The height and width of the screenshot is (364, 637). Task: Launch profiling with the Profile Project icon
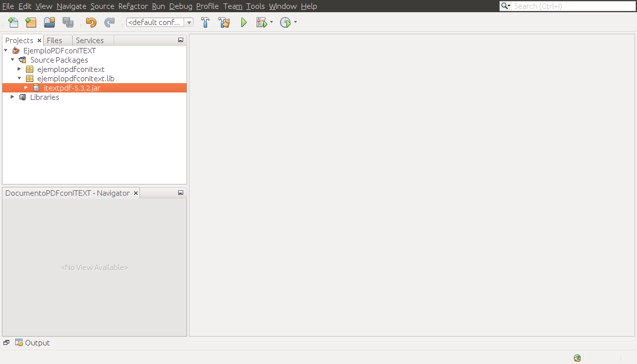(285, 22)
